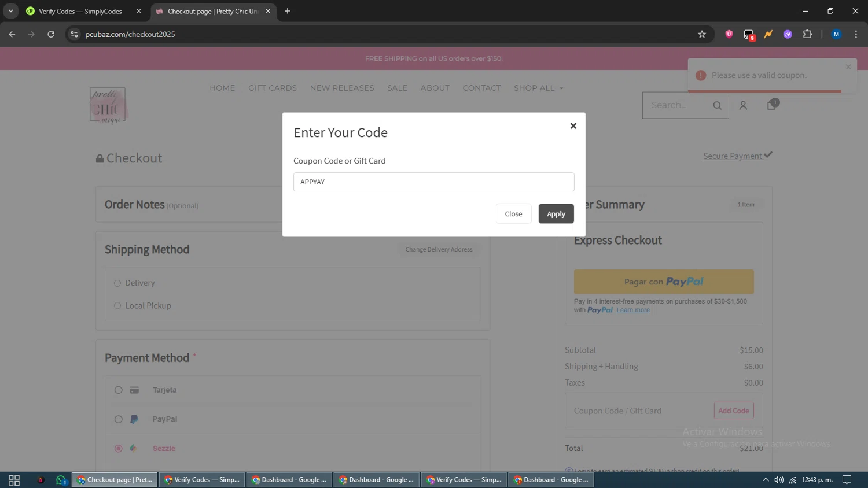This screenshot has width=868, height=488.
Task: View site information icon in address bar
Action: (74, 34)
